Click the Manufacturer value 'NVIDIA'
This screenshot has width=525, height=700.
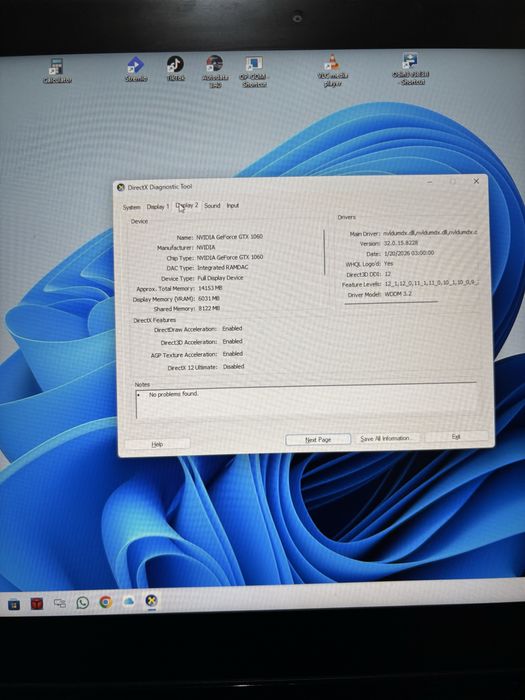pyautogui.click(x=206, y=247)
